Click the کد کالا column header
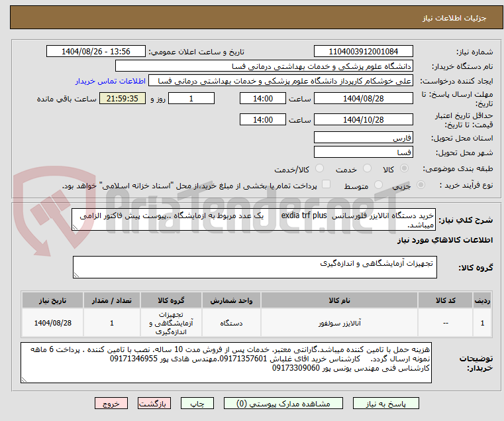 [x=445, y=300]
